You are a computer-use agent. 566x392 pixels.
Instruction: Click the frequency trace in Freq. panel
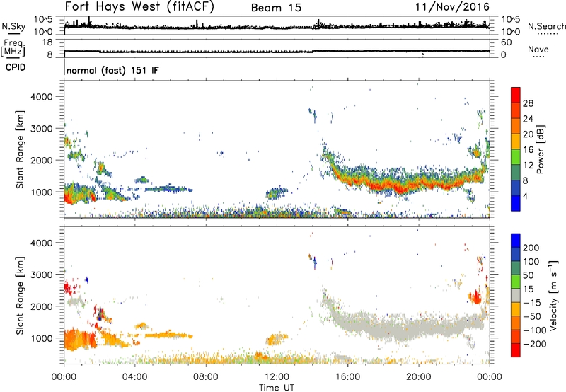tap(277, 51)
